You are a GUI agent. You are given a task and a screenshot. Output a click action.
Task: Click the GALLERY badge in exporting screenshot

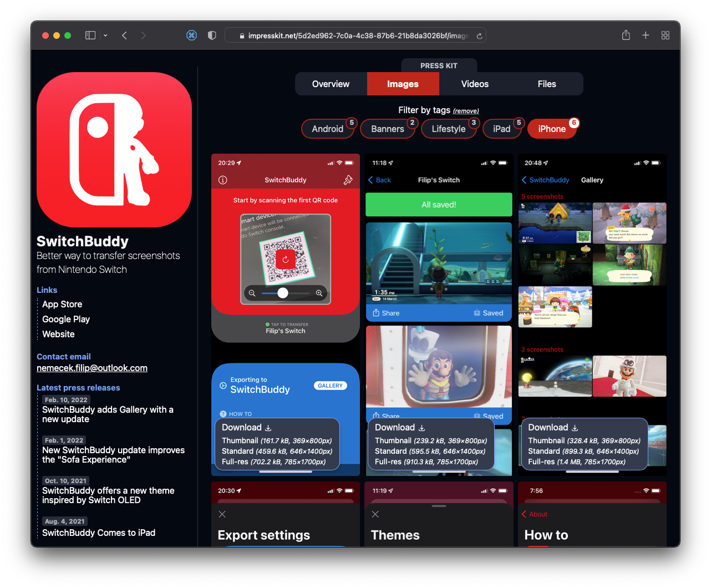pyautogui.click(x=331, y=386)
